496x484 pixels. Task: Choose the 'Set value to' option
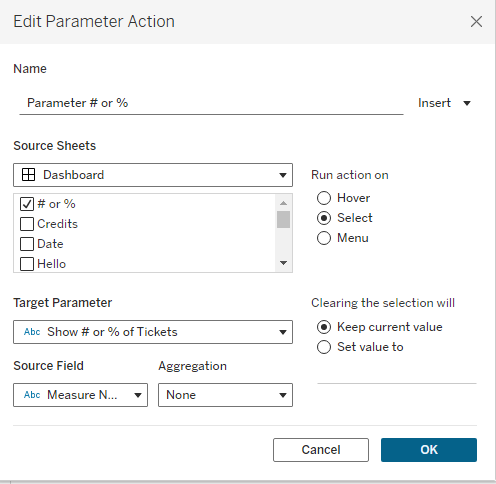pos(324,347)
